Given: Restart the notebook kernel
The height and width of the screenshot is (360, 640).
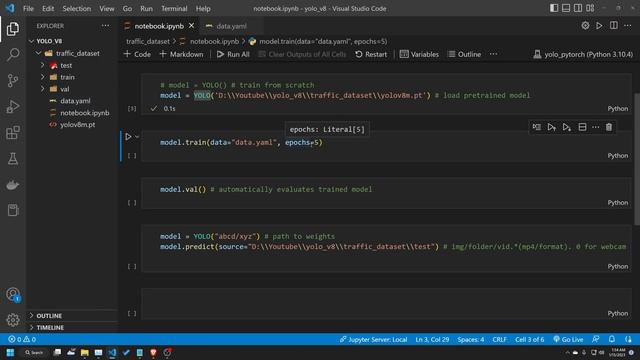Looking at the screenshot, I should point(371,54).
